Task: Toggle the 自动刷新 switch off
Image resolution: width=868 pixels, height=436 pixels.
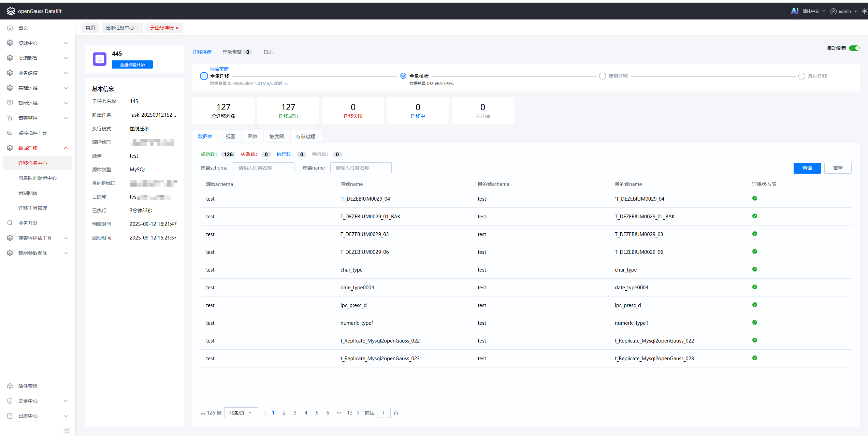Action: pos(854,48)
